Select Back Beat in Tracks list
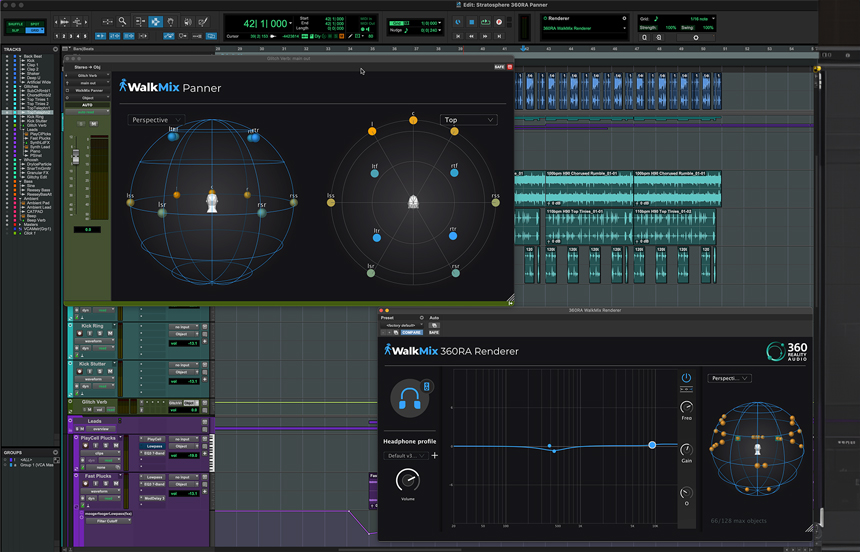Image resolution: width=860 pixels, height=552 pixels. (x=33, y=56)
